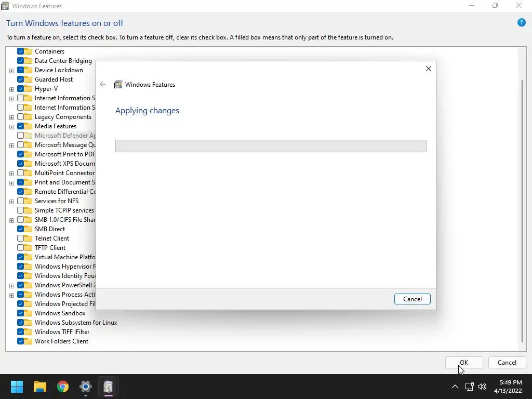Enable the Telnet Client checkbox

click(20, 238)
